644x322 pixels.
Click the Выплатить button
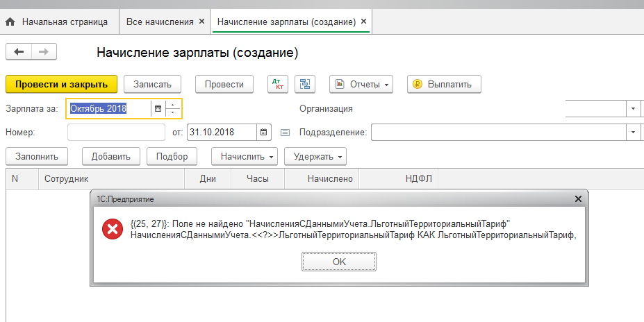click(x=443, y=85)
